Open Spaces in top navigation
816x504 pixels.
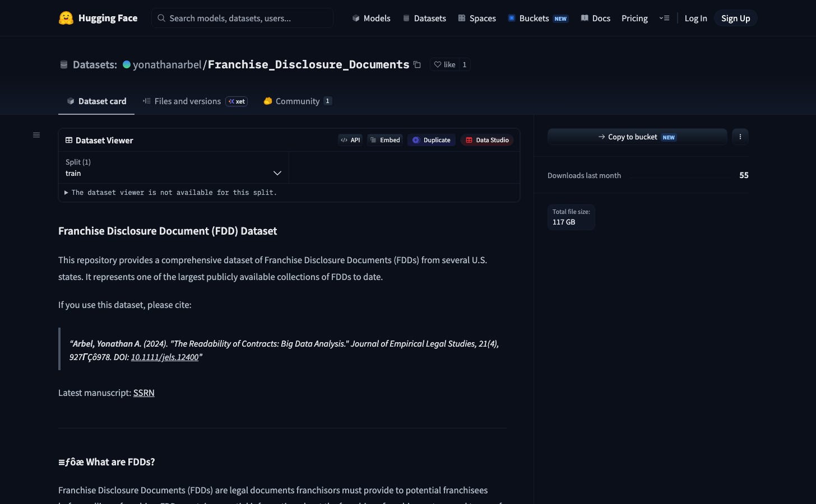(x=477, y=18)
